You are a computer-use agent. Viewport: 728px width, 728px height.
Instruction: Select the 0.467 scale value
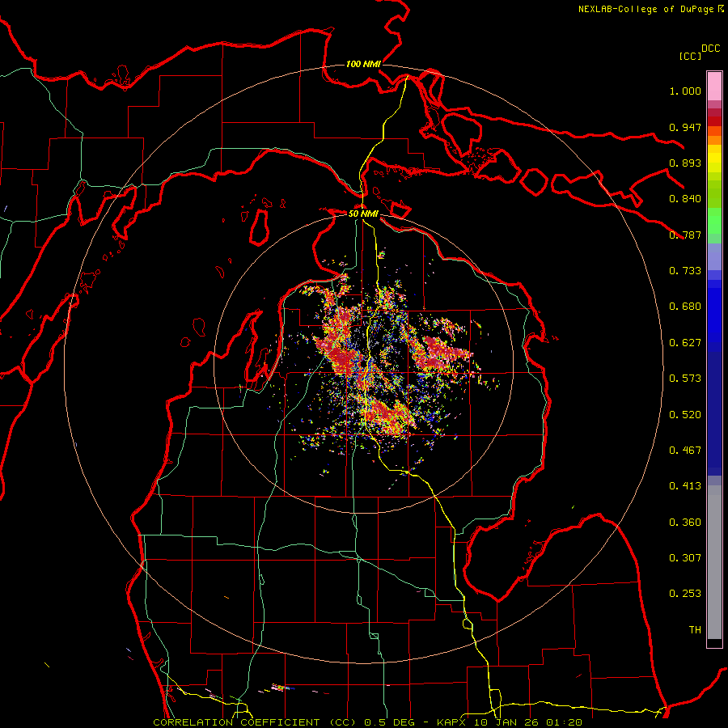point(685,451)
